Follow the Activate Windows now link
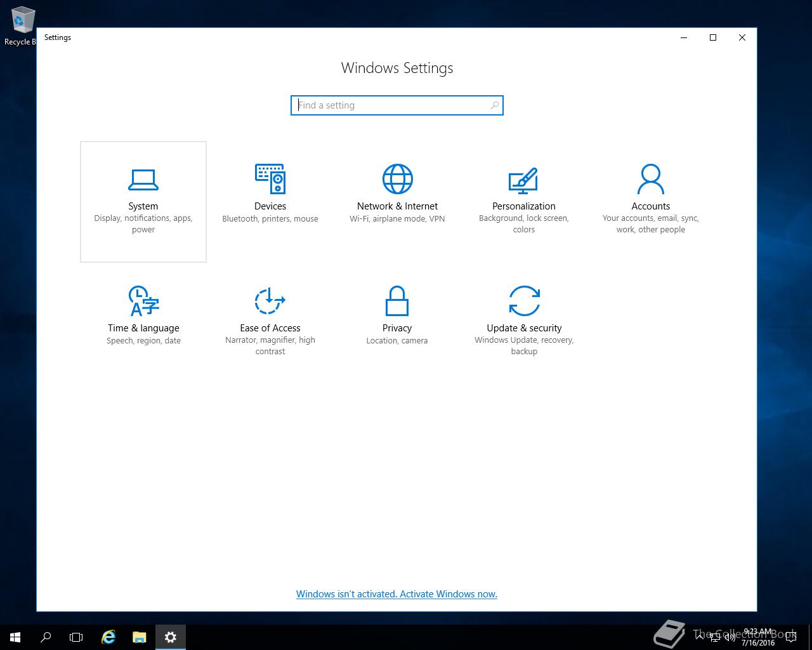812x650 pixels. [396, 594]
